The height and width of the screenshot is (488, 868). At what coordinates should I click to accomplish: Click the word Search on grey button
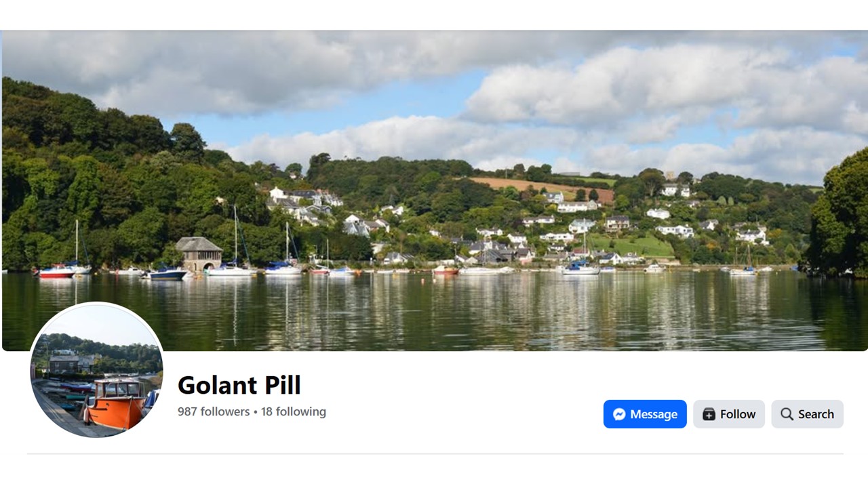click(x=816, y=414)
